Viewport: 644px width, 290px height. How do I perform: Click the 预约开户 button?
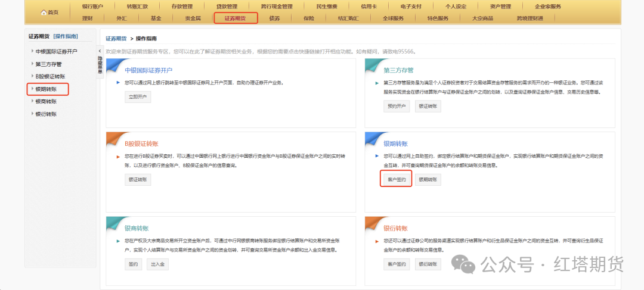[397, 106]
